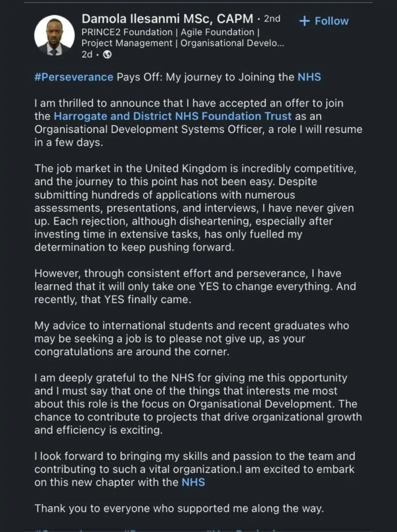
Task: Follow Damola Ilesanmi
Action: (x=331, y=21)
